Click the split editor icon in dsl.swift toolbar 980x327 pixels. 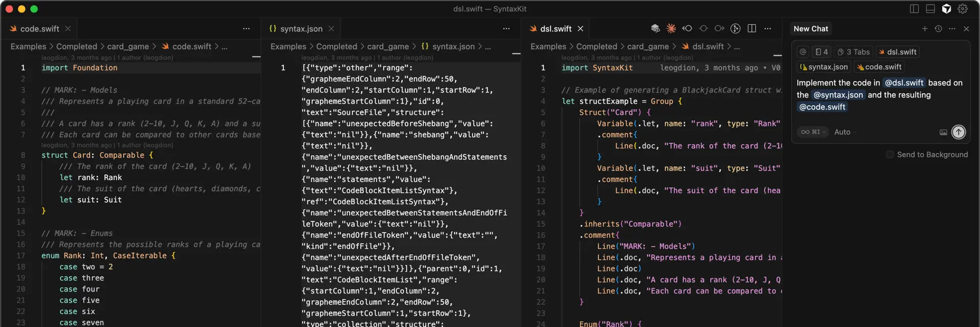click(751, 29)
